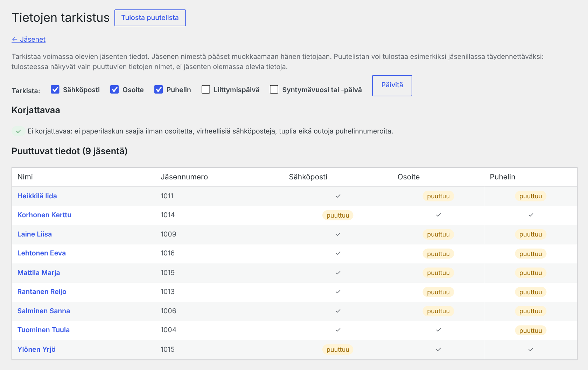Open member Korhonen Kerttu

[44, 215]
